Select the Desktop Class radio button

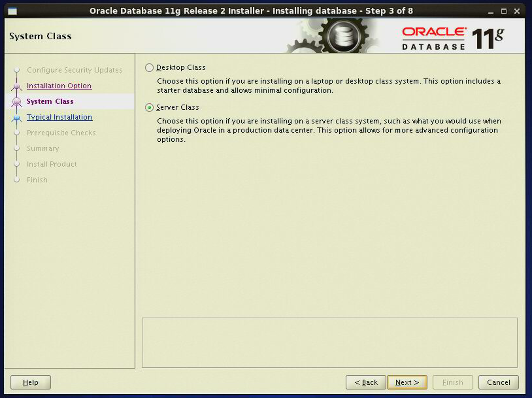click(x=149, y=67)
